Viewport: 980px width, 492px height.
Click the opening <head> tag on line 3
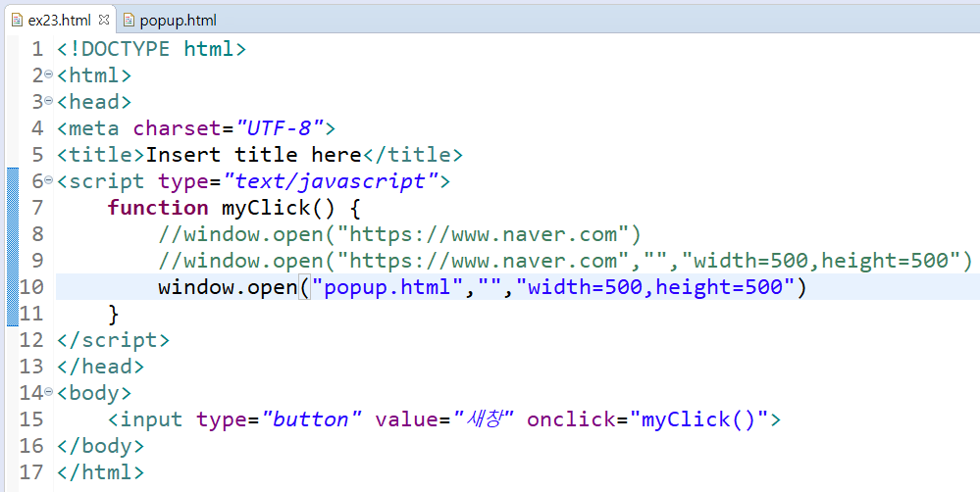click(94, 102)
